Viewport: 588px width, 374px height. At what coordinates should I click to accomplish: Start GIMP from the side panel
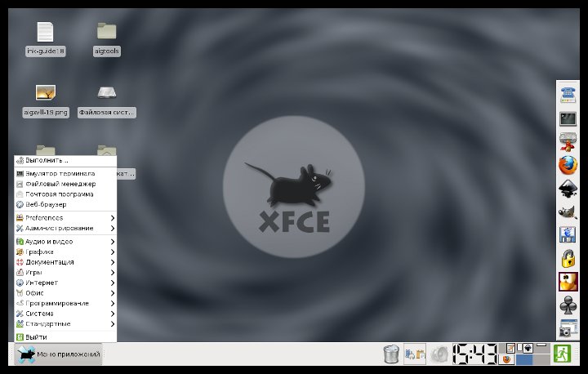coord(568,212)
